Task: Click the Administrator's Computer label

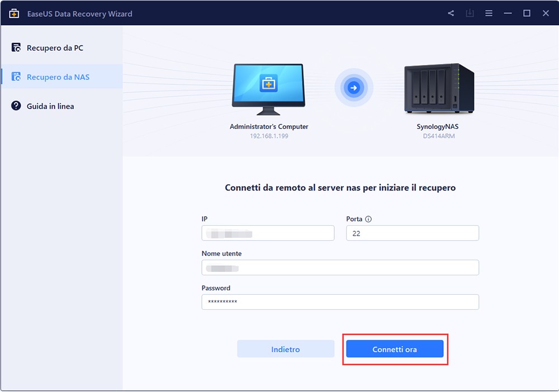Action: tap(269, 126)
